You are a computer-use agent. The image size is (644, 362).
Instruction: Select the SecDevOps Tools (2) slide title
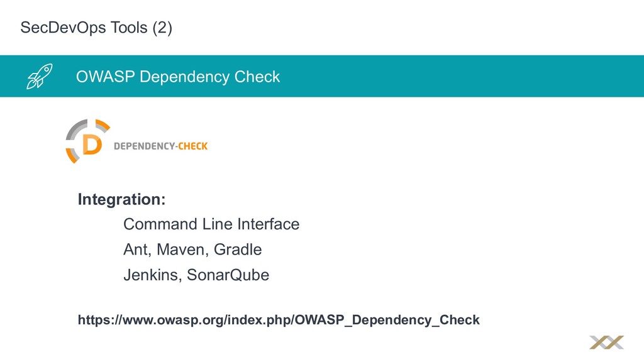click(96, 28)
